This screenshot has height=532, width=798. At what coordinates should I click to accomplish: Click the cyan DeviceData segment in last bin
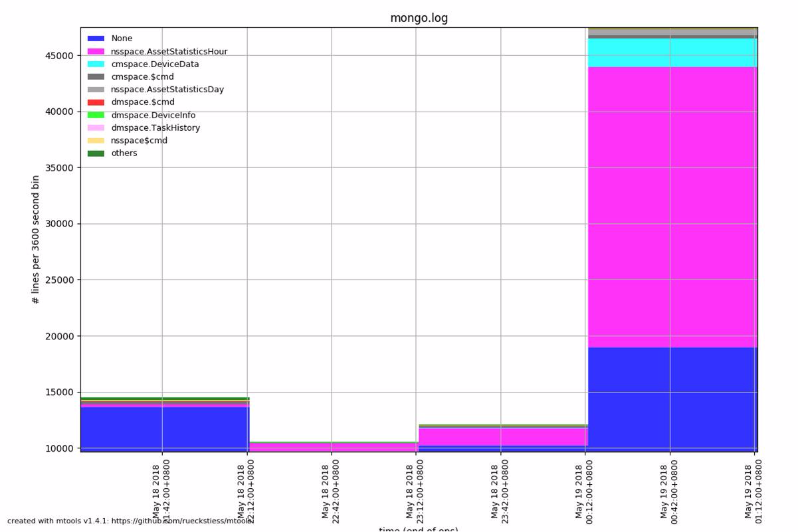coord(672,52)
